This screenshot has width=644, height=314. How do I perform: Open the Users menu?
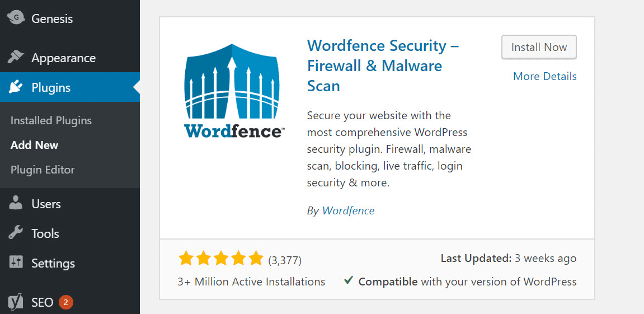[x=46, y=204]
